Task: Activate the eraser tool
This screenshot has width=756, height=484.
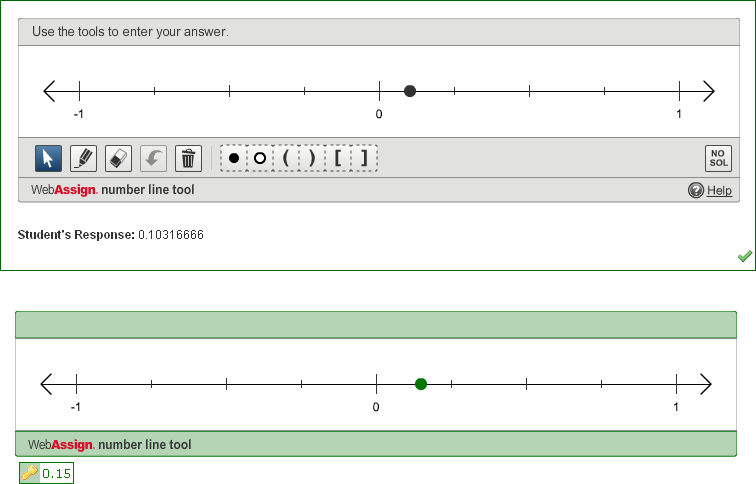Action: (118, 158)
